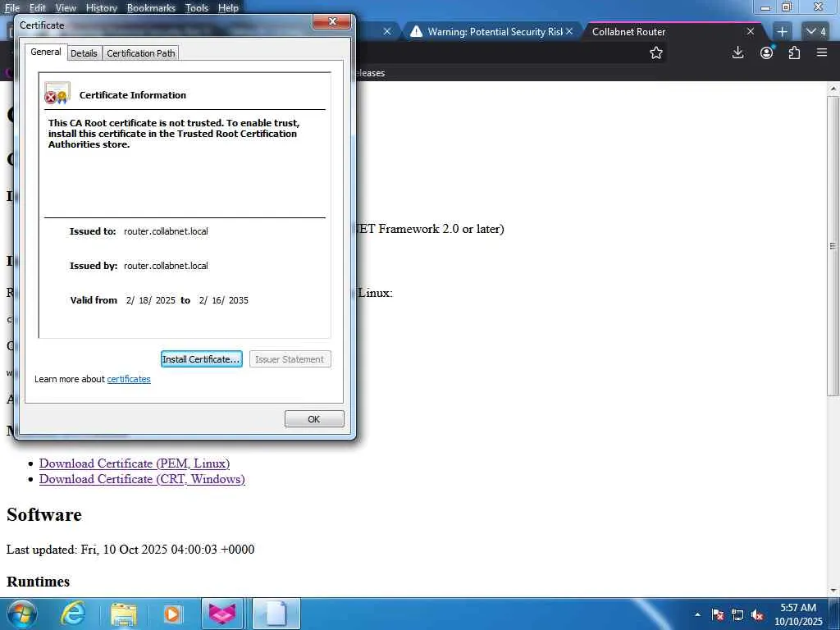840x630 pixels.
Task: Open Action Center flag icon in tray
Action: pos(718,614)
